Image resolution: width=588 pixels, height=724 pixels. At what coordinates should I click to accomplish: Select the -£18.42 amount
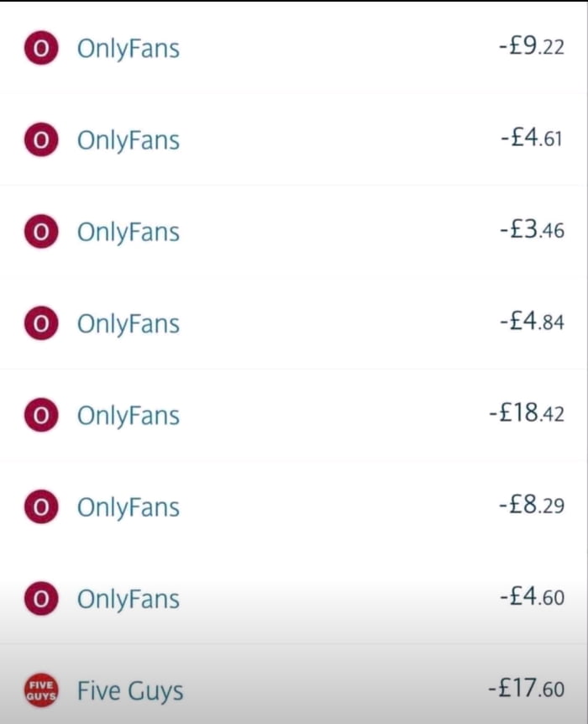pyautogui.click(x=526, y=414)
